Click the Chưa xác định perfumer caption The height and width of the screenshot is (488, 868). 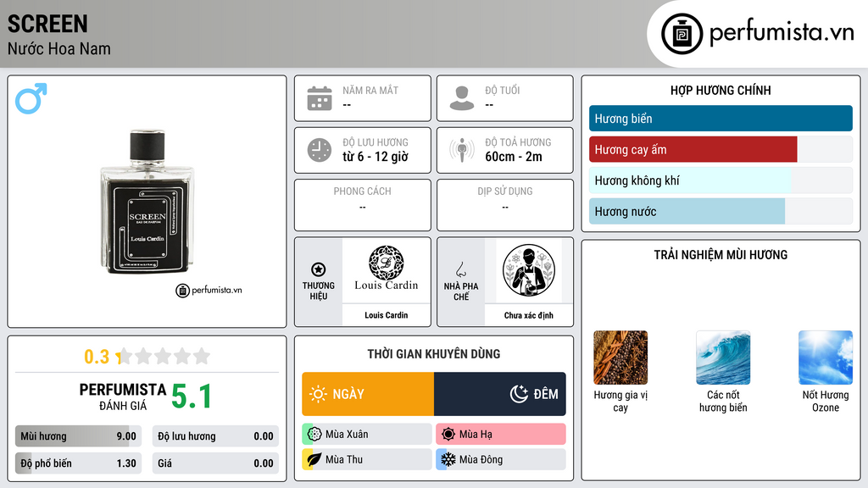(529, 315)
